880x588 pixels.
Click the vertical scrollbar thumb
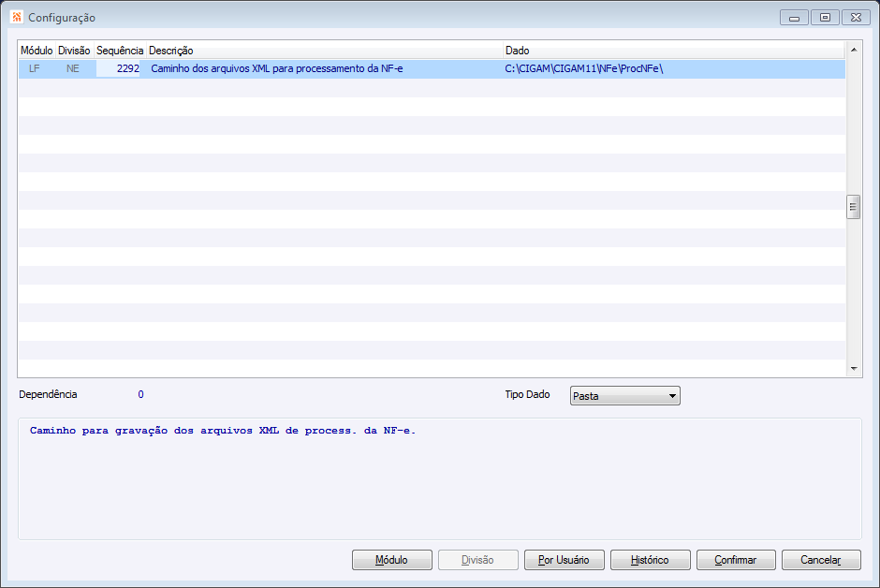coord(854,207)
